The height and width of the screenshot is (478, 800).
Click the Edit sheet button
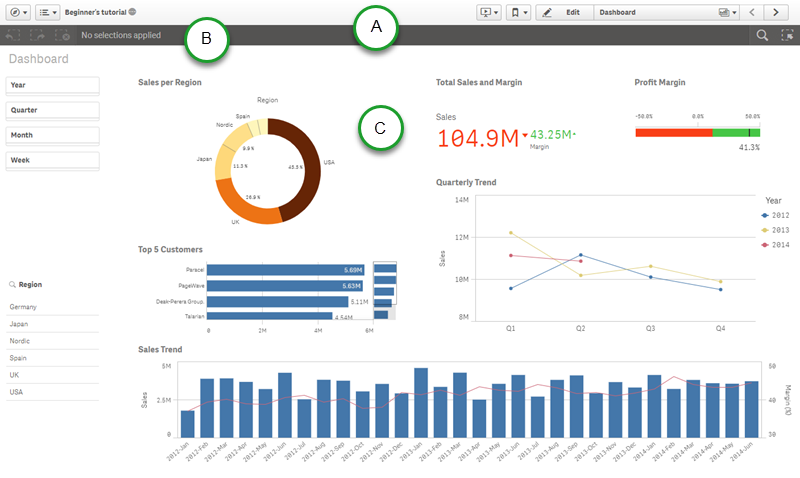[564, 12]
